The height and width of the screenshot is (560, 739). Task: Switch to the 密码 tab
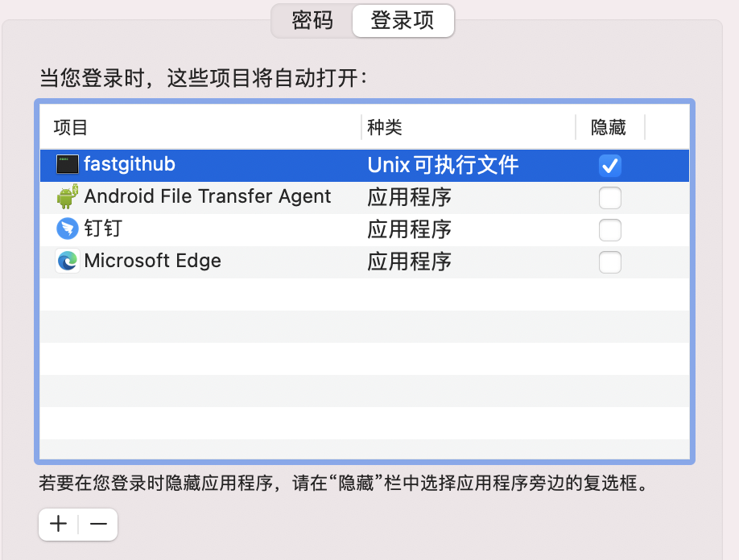tap(312, 21)
